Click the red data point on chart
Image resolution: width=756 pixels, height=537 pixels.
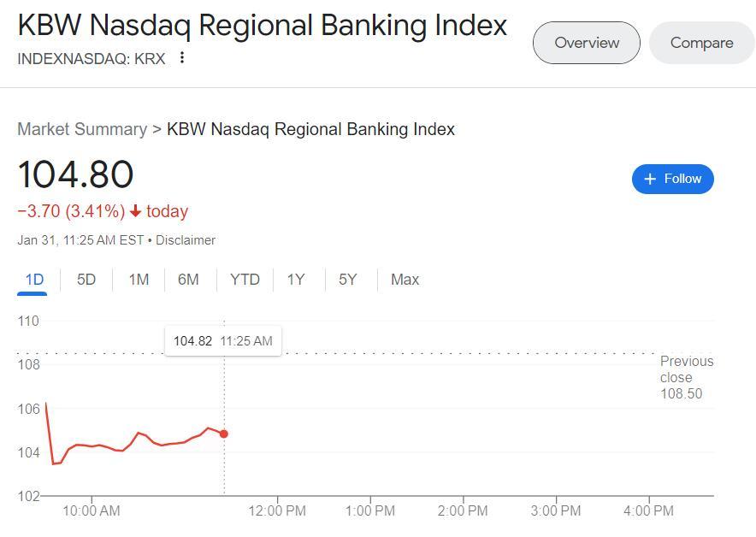click(x=224, y=434)
